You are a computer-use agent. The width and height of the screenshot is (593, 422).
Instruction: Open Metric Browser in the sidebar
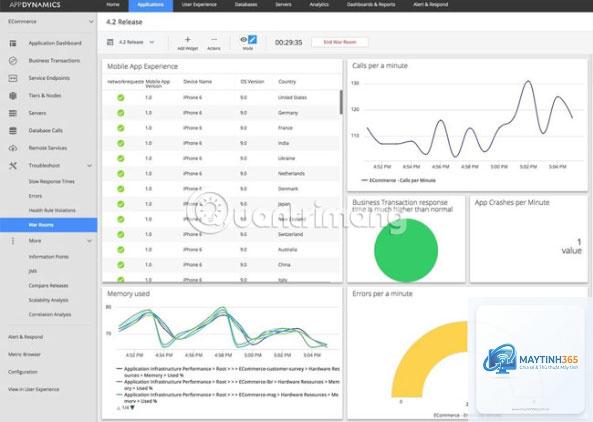(24, 354)
